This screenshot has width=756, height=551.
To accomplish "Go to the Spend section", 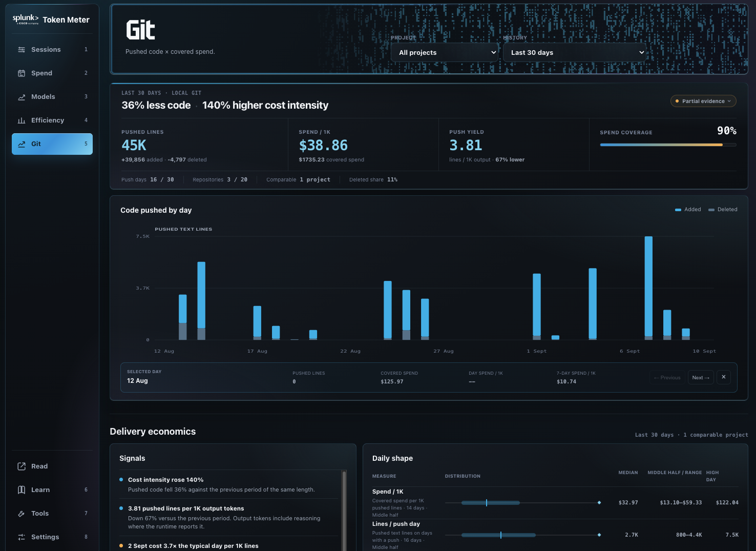I will coord(52,73).
